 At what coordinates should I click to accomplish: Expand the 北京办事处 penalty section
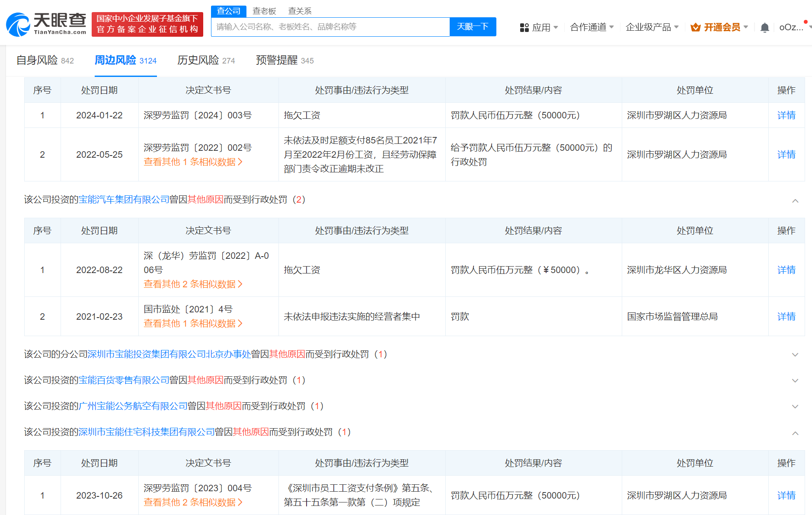[x=795, y=355]
